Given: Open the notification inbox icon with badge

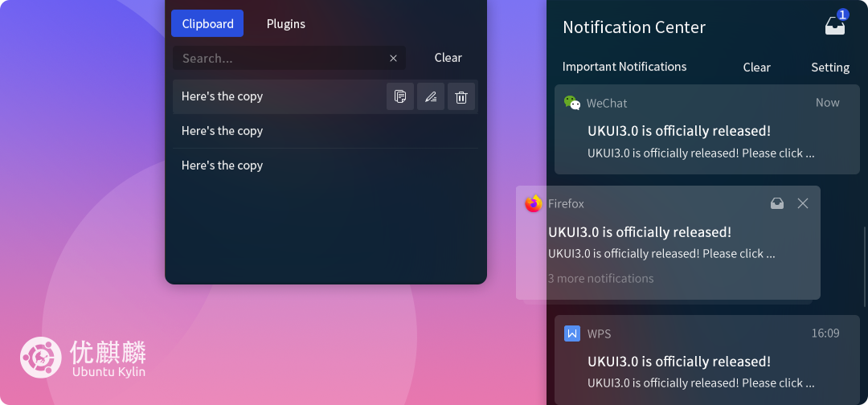Looking at the screenshot, I should 836,24.
